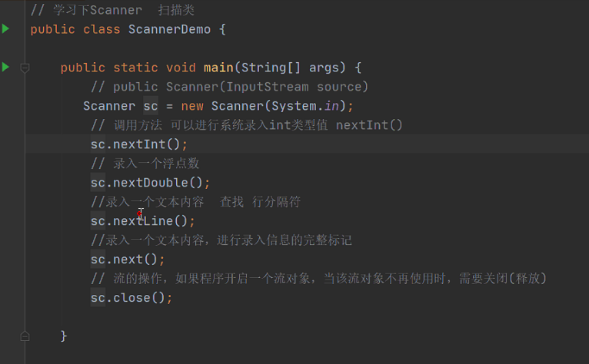The height and width of the screenshot is (364, 589).
Task: Click the comment about Scanner(InputStream source)
Action: pos(229,87)
